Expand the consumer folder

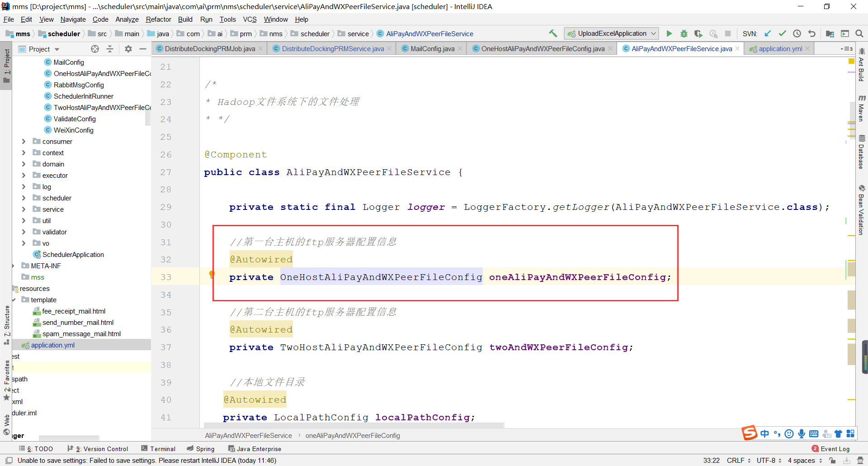24,142
